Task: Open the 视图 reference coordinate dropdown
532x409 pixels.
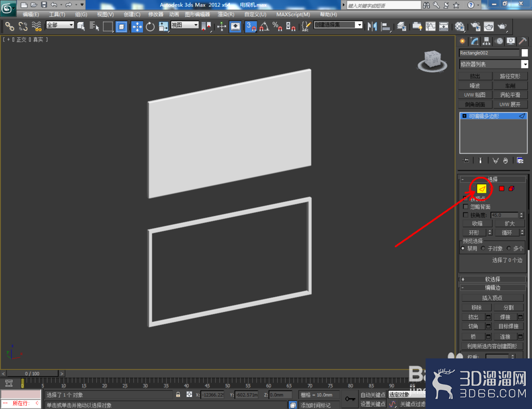Action: pos(185,25)
